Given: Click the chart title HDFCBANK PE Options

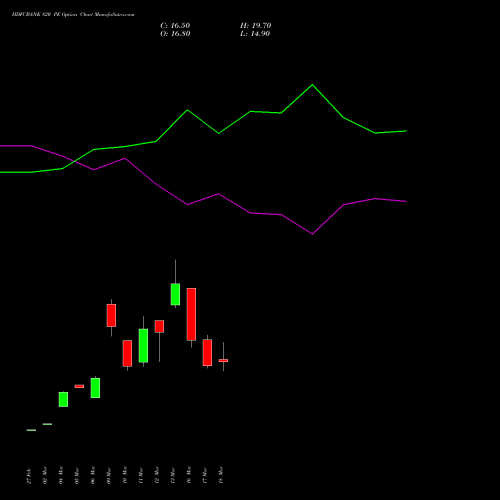Looking at the screenshot, I should point(73,15).
